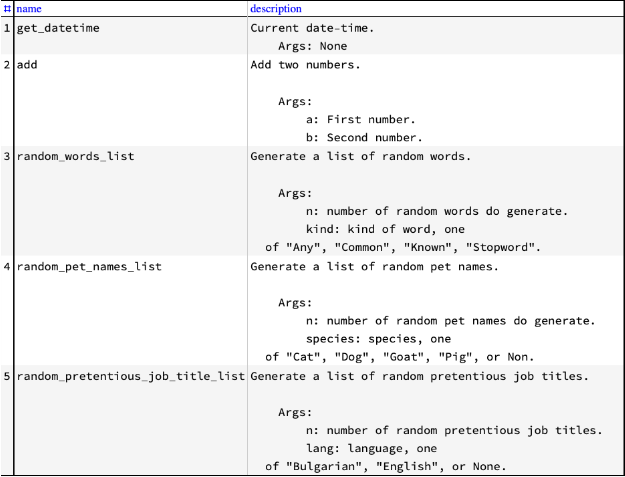
Task: Click the pretentious job titles description line
Action: (x=419, y=376)
